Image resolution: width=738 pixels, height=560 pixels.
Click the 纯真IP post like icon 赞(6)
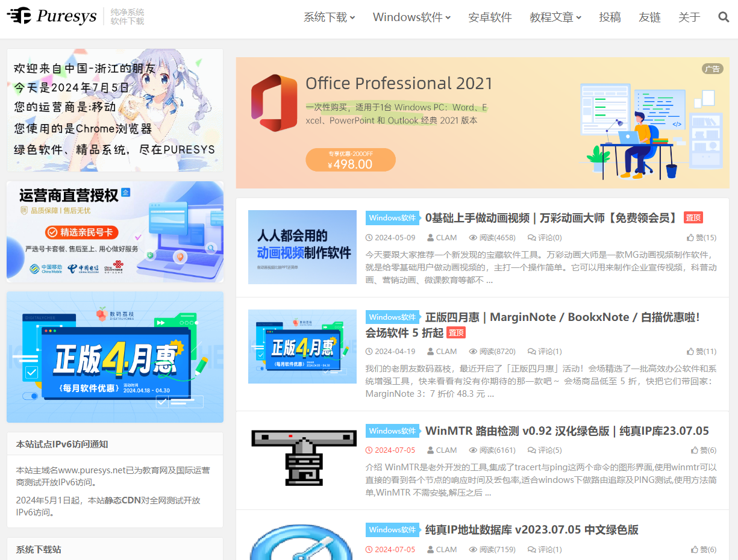coord(695,550)
